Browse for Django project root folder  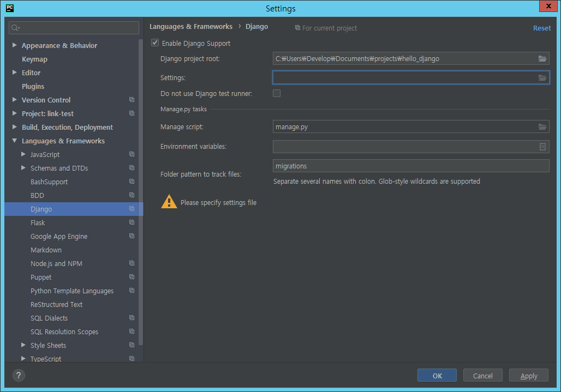coord(542,58)
